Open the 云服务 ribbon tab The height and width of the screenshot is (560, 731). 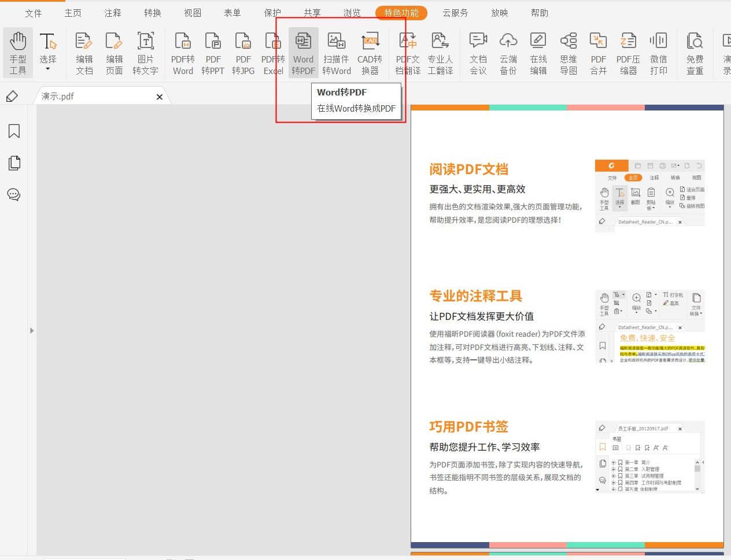pyautogui.click(x=455, y=12)
